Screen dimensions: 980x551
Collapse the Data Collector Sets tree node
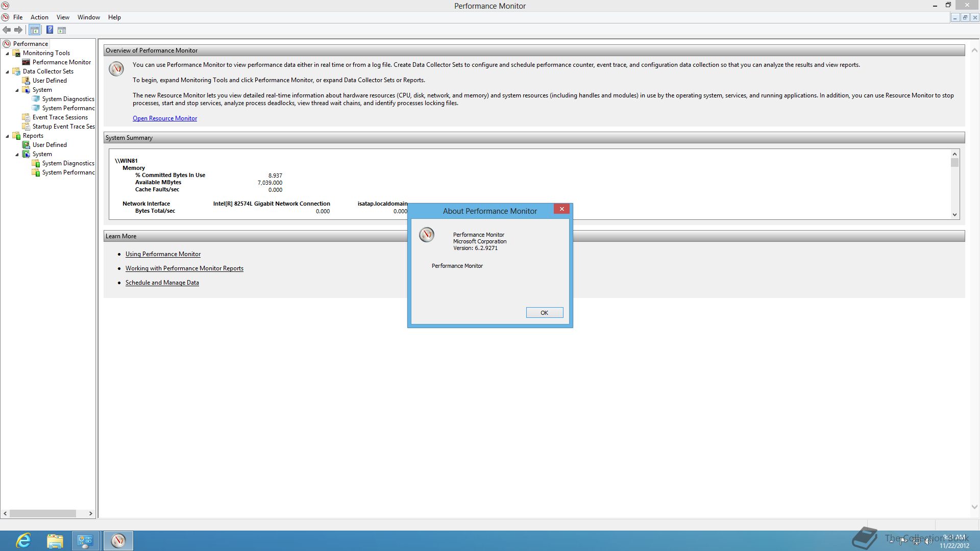pyautogui.click(x=7, y=72)
